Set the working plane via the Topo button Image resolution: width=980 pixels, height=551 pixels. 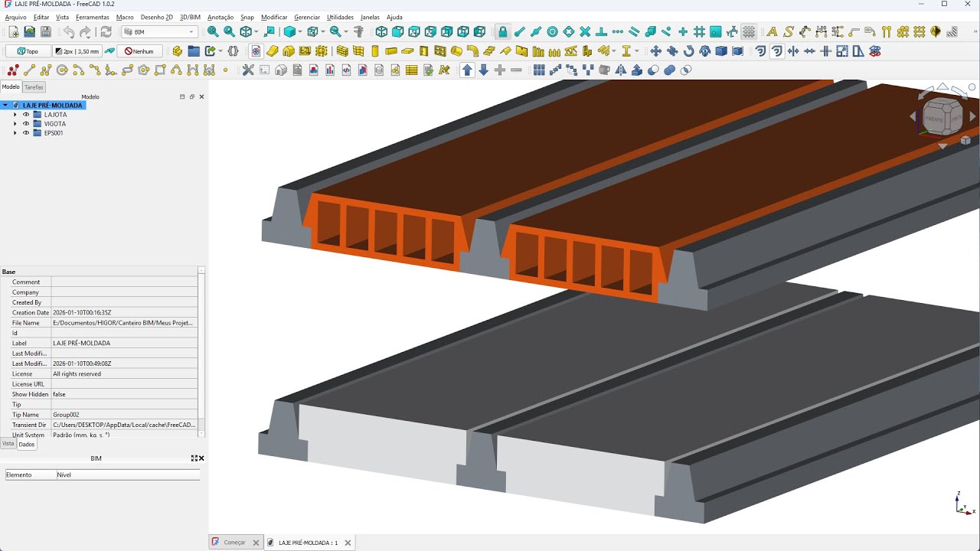(28, 51)
